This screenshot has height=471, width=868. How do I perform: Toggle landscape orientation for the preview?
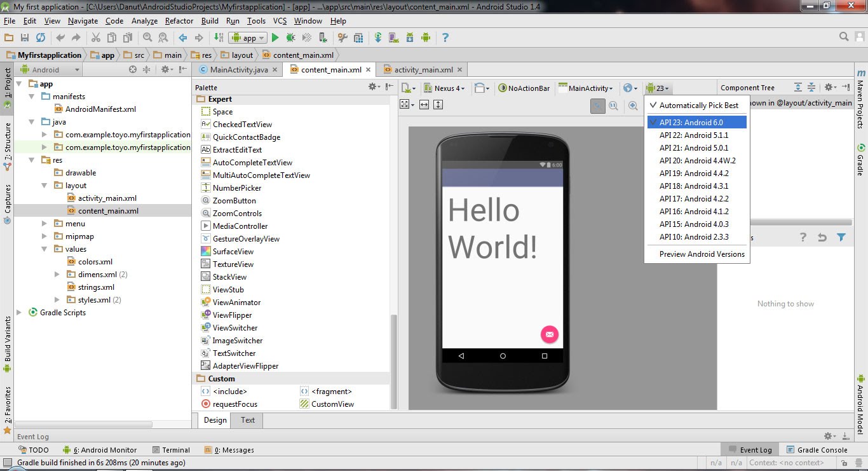[480, 88]
